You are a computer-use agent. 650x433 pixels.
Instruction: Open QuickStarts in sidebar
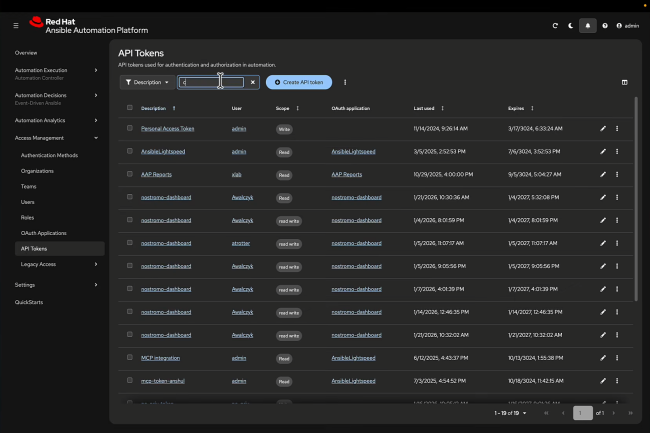(x=29, y=302)
